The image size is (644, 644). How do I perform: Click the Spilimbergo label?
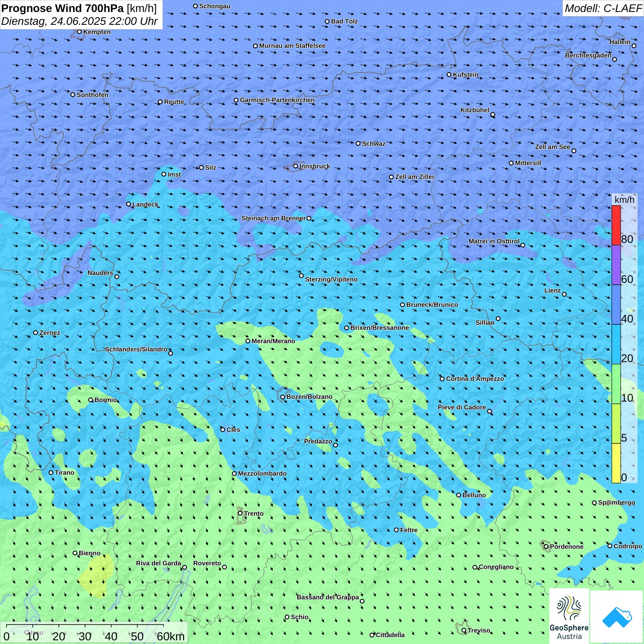pyautogui.click(x=616, y=502)
